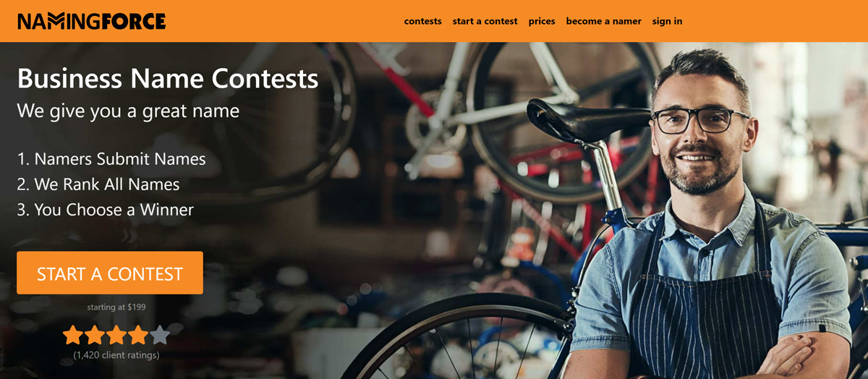868x379 pixels.
Task: Click the We give you a great name tagline
Action: [x=128, y=111]
